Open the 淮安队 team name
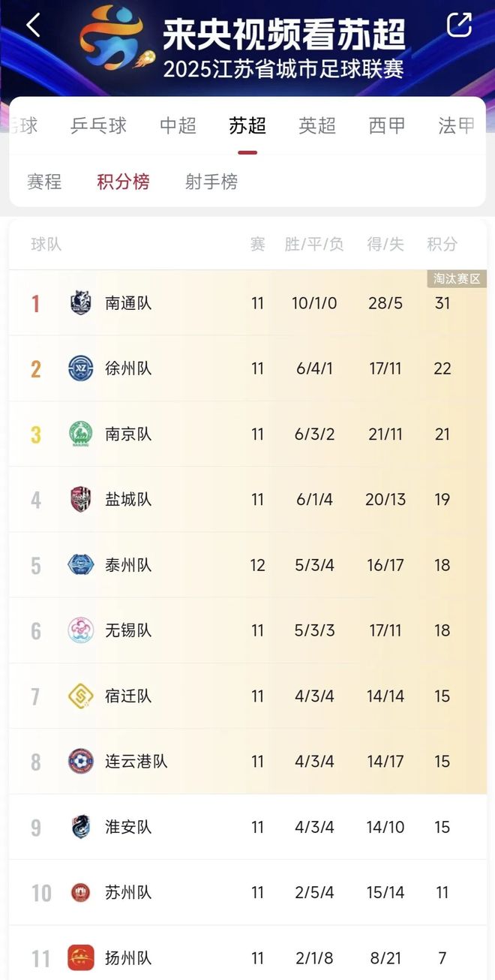Image resolution: width=495 pixels, height=980 pixels. (x=128, y=827)
